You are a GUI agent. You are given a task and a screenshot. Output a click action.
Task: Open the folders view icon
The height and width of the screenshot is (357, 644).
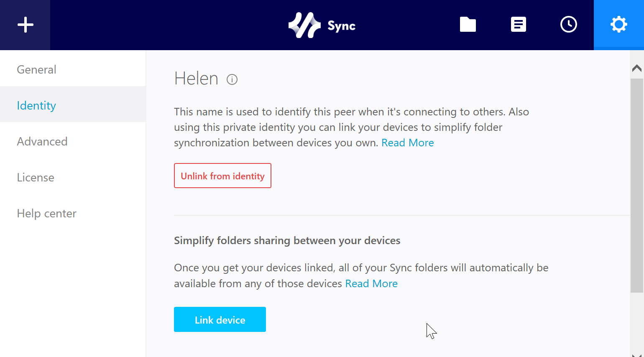point(468,24)
